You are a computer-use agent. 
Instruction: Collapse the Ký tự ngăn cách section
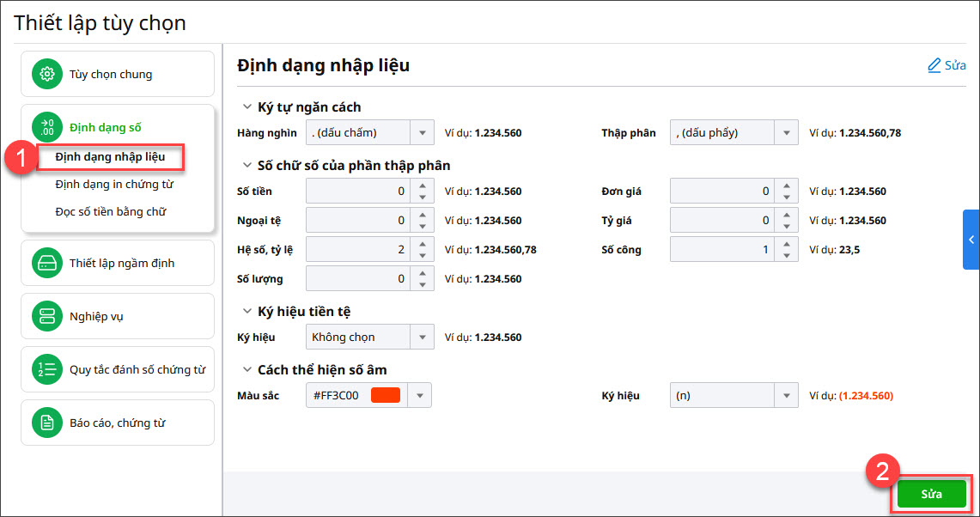pos(245,107)
